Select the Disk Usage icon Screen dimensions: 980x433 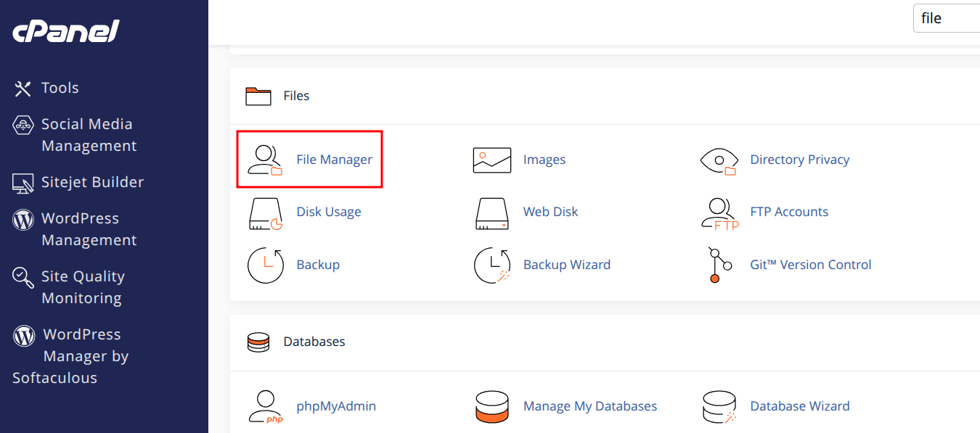pyautogui.click(x=266, y=212)
